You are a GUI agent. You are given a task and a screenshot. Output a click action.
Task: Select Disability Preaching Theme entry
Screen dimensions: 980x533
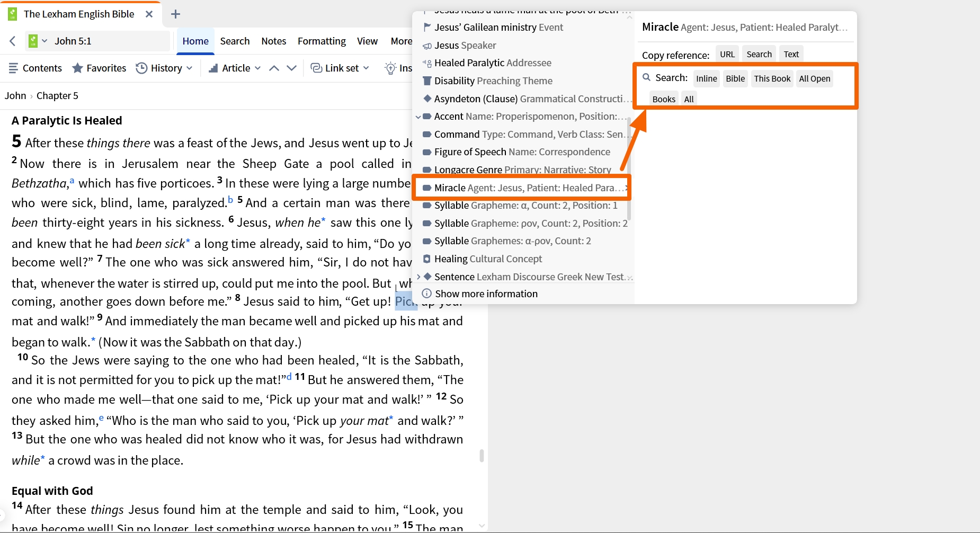point(523,81)
